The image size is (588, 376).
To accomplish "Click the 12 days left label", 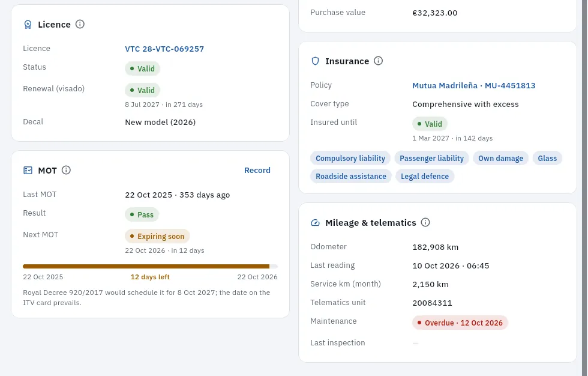I will tap(150, 277).
